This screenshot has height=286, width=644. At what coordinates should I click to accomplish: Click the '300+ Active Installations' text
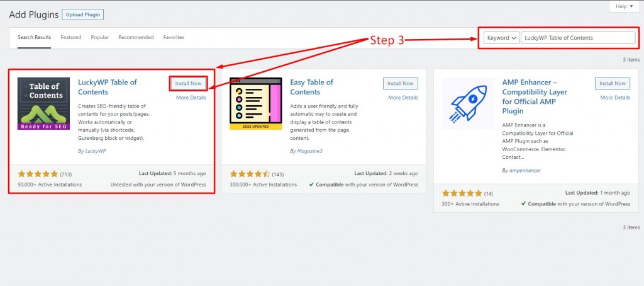tap(470, 203)
